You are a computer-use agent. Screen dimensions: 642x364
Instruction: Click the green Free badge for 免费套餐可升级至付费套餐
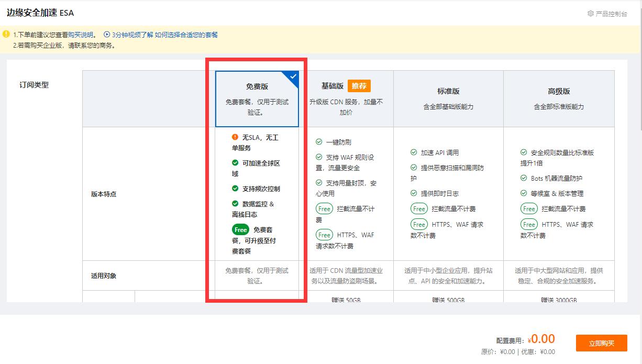[240, 229]
